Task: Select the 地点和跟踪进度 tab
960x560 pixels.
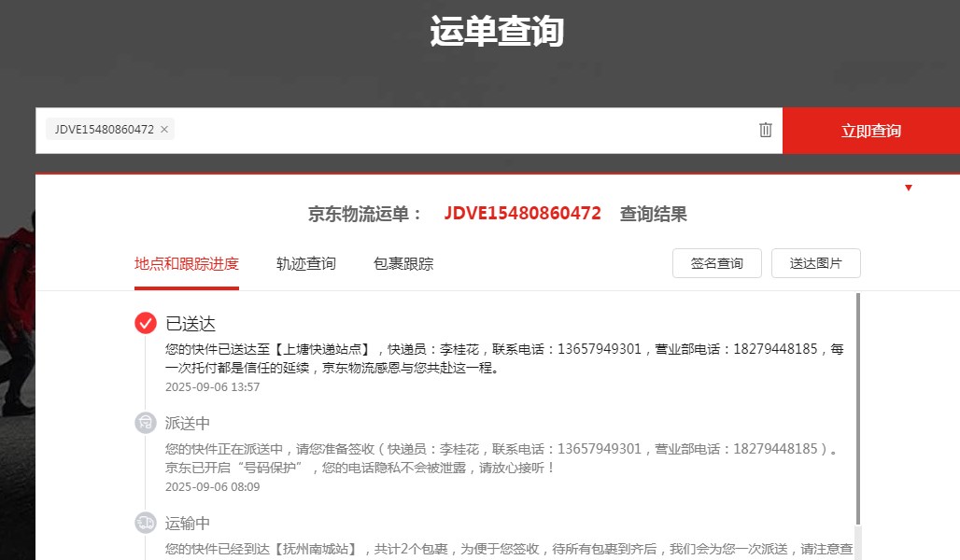Action: point(187,263)
